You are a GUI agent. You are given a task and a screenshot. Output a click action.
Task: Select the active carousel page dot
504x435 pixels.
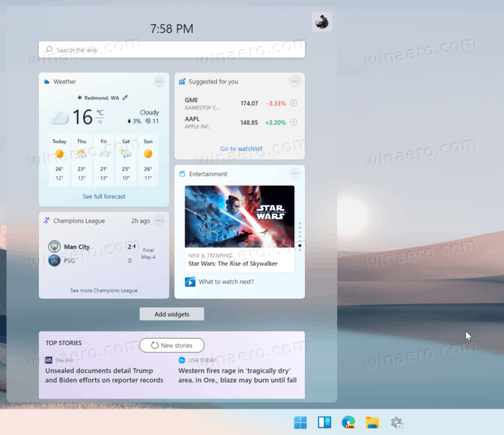click(x=300, y=245)
